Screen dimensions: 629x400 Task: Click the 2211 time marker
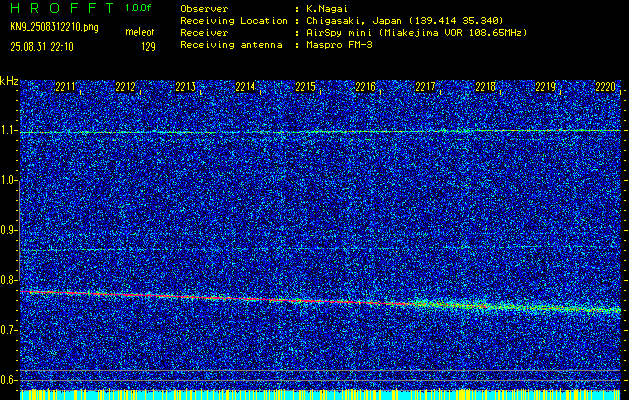tap(65, 87)
